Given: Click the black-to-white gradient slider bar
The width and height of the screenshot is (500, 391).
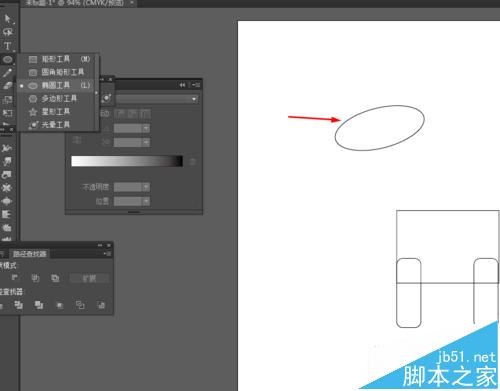Looking at the screenshot, I should 127,161.
